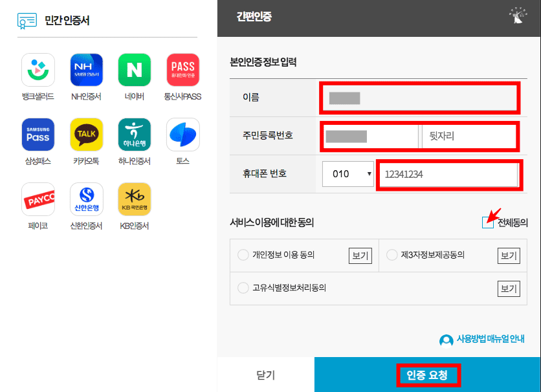The image size is (541, 392).
Task: Select the 뱅크샐러드 certificate icon
Action: [38, 70]
